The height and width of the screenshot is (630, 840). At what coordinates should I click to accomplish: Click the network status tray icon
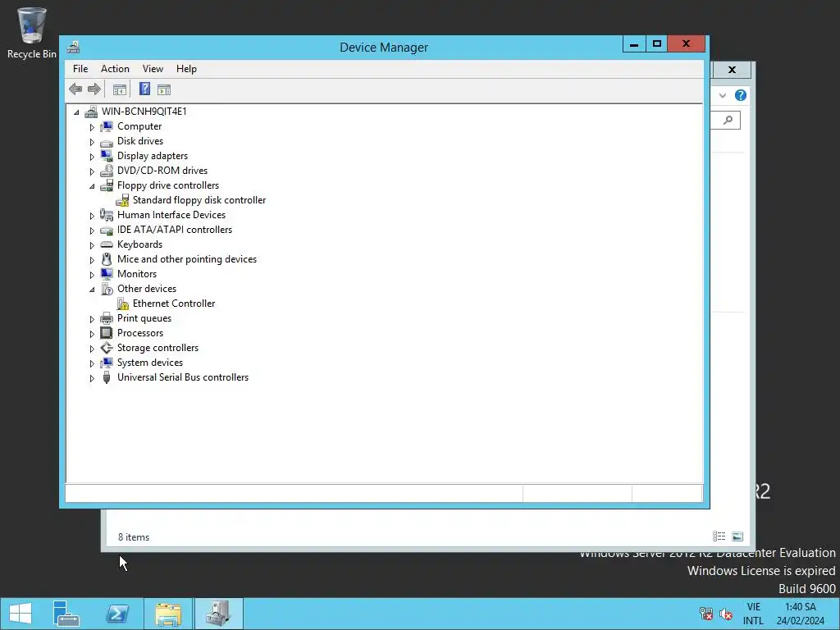click(706, 614)
